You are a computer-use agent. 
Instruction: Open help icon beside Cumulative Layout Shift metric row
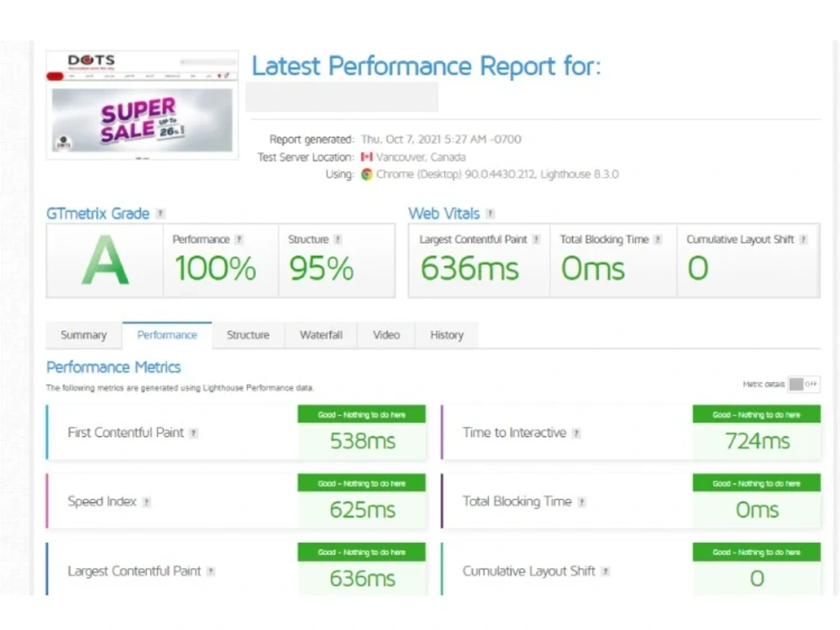pos(606,571)
